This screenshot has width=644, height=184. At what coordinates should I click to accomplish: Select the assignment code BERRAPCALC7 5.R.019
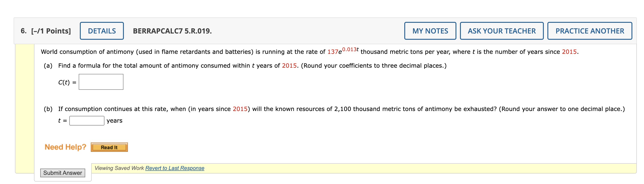[172, 30]
